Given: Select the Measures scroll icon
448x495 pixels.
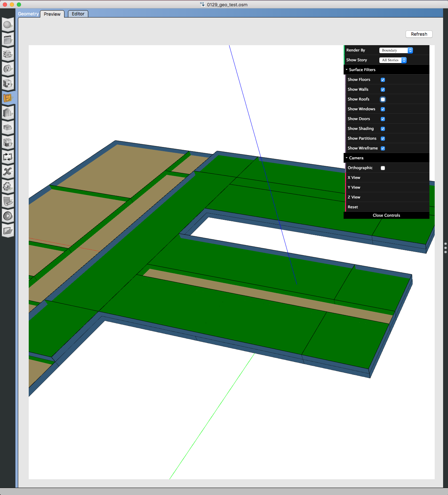Looking at the screenshot, I should (x=8, y=201).
